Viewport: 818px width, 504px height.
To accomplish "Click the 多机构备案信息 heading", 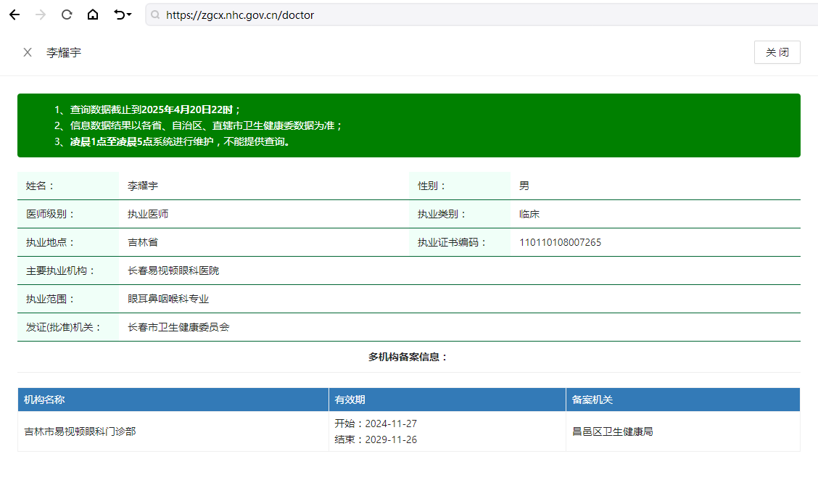I will [x=408, y=357].
